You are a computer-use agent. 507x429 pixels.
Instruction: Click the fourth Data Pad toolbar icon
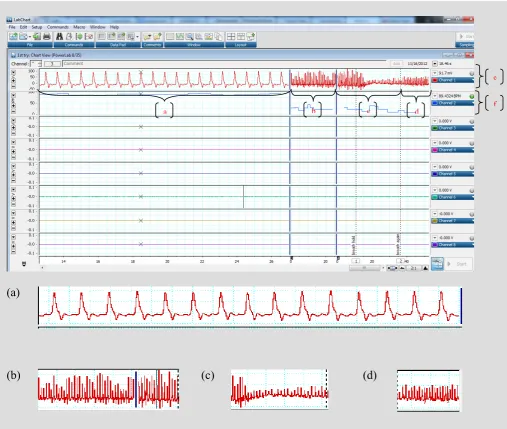(130, 37)
